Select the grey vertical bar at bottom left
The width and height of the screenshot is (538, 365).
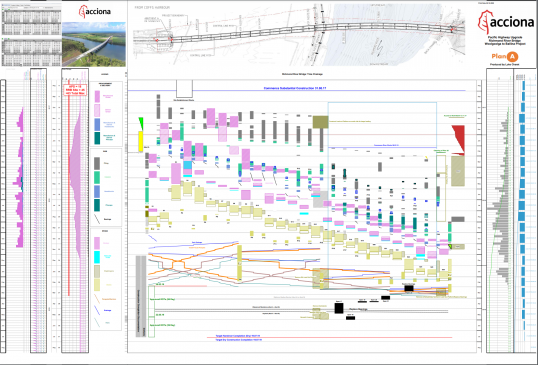141,296
